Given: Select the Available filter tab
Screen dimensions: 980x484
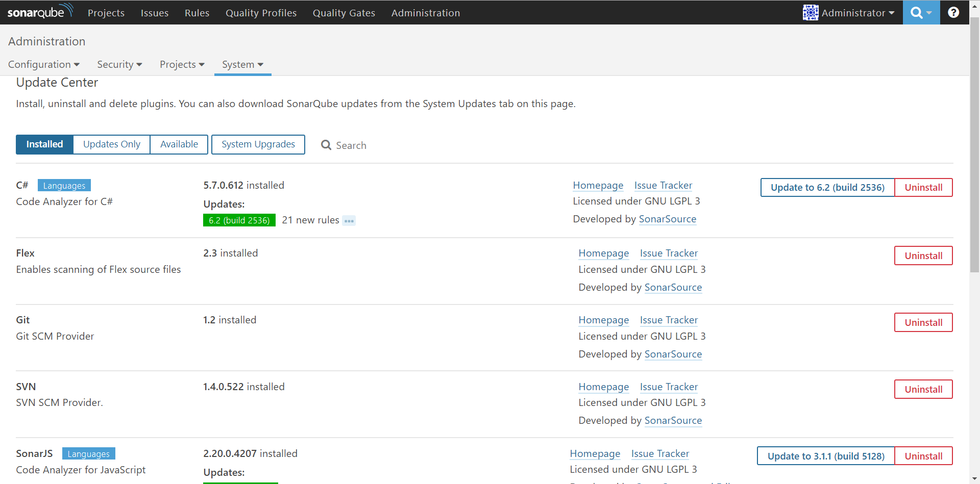Looking at the screenshot, I should (x=179, y=144).
